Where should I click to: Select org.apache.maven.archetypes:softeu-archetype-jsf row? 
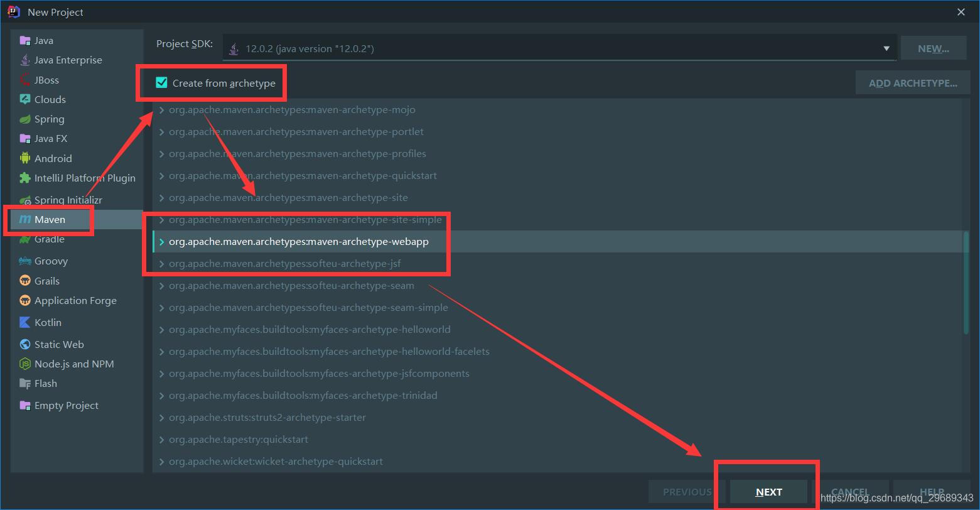(x=556, y=264)
